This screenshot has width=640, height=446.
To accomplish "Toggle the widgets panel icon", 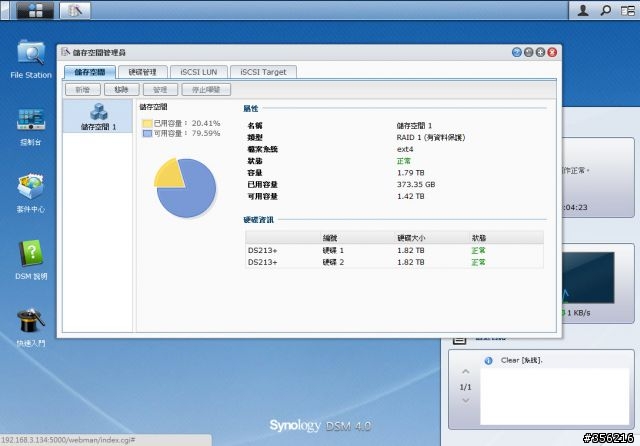I will [x=627, y=10].
